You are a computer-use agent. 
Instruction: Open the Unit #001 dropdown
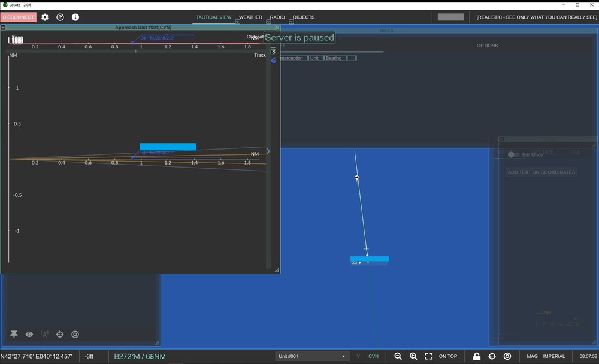[311, 356]
